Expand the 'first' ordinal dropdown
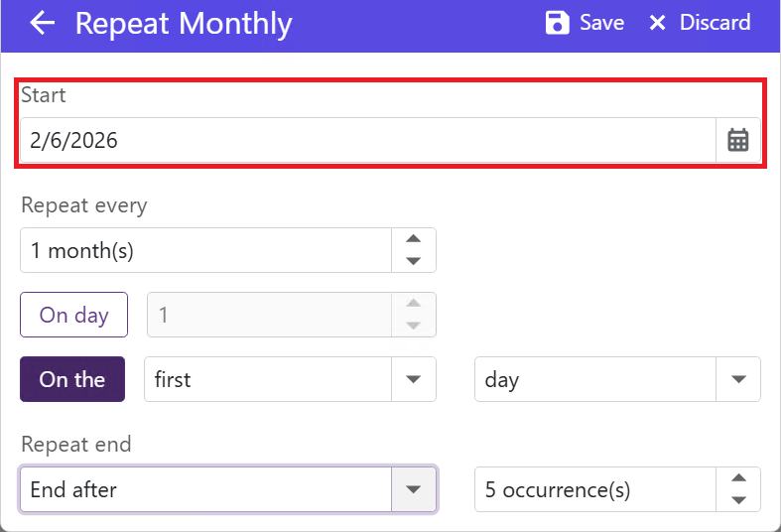The image size is (781, 532). [x=414, y=379]
